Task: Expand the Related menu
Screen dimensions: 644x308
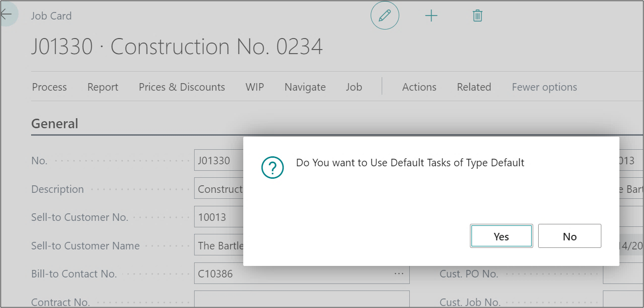Action: point(474,87)
